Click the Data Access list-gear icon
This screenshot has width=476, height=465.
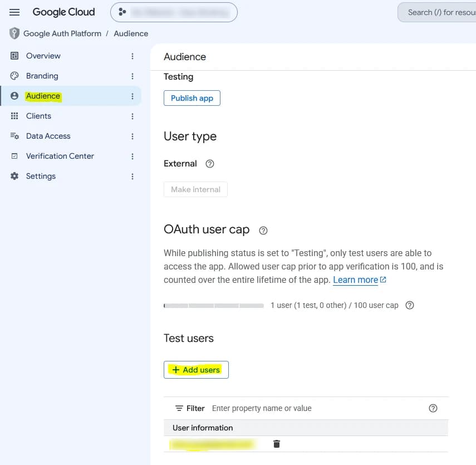pos(14,136)
